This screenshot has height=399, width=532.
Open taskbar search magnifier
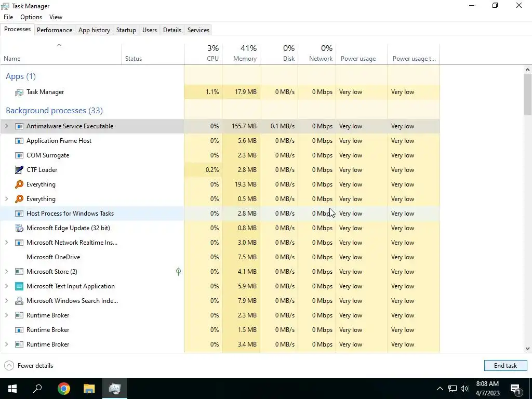pyautogui.click(x=37, y=389)
